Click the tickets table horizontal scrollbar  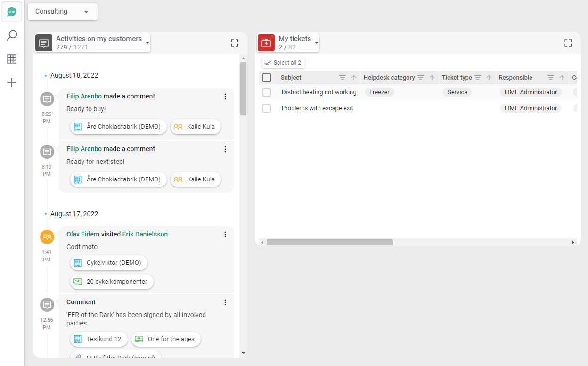click(x=329, y=242)
